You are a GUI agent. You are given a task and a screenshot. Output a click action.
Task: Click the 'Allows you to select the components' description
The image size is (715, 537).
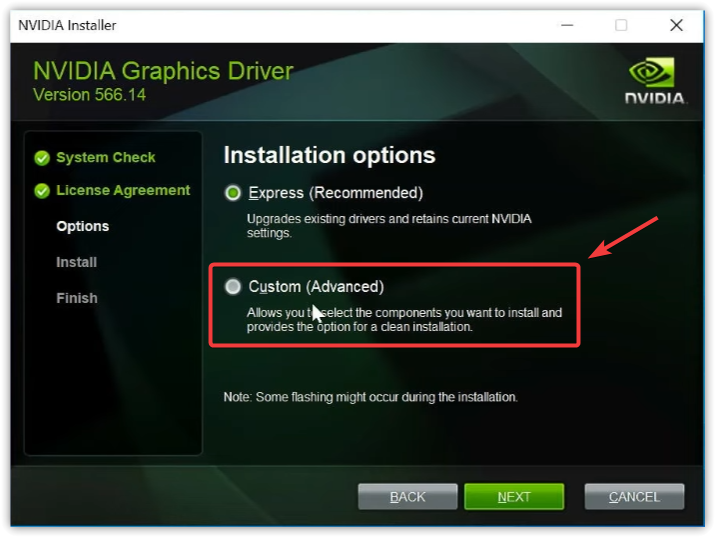tap(404, 320)
